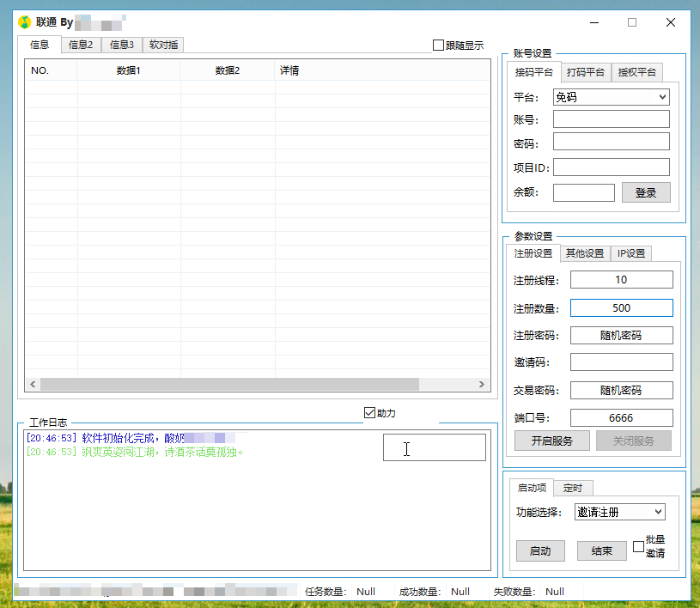Focus the 邀请码 text field

[x=621, y=362]
